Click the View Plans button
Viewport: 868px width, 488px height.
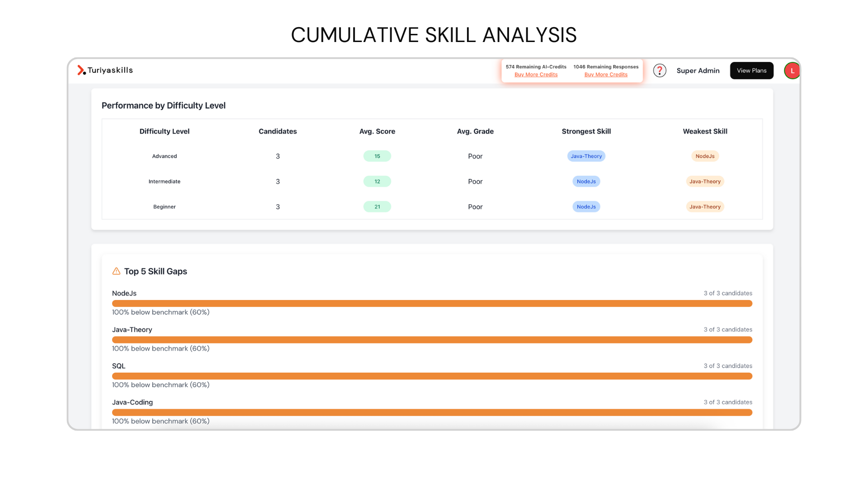click(751, 70)
